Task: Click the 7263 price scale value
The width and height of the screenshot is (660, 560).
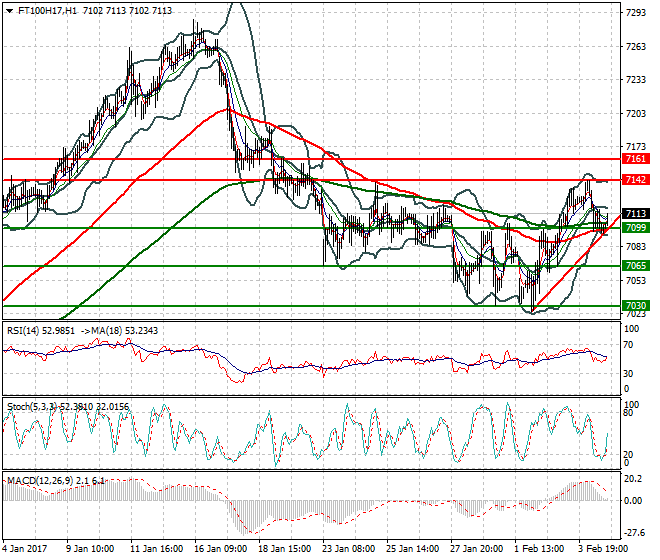Action: point(636,47)
